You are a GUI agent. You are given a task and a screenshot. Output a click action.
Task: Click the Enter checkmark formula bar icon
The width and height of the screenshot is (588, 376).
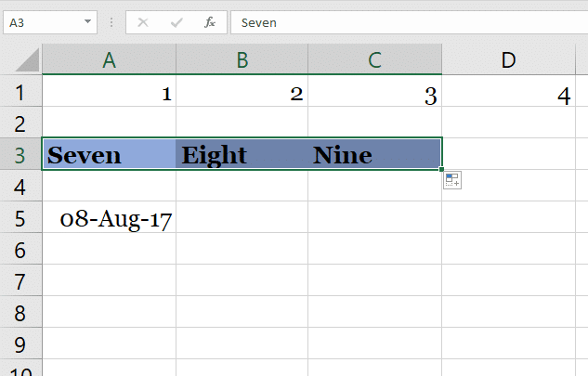pos(176,21)
